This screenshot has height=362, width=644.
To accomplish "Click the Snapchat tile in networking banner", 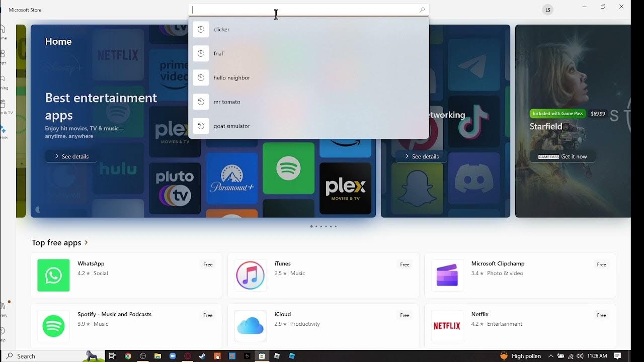I will pos(417,188).
